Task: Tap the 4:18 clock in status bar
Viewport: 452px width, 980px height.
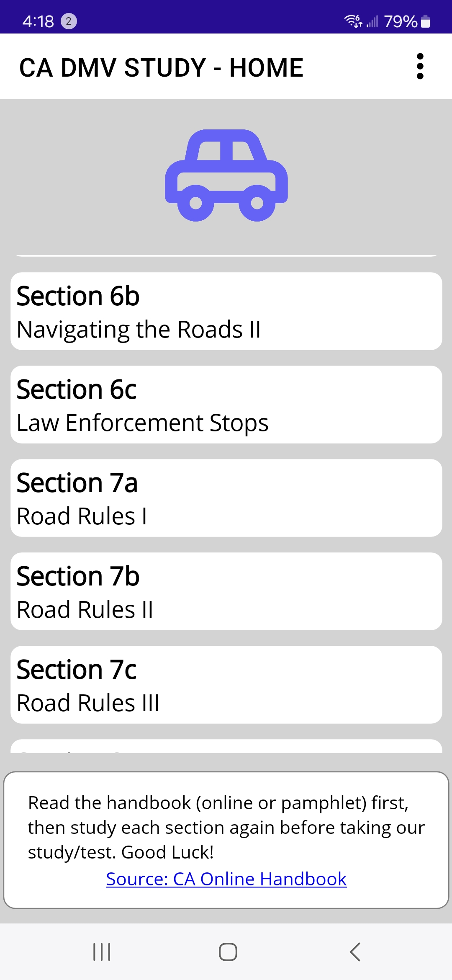Action: click(x=38, y=21)
